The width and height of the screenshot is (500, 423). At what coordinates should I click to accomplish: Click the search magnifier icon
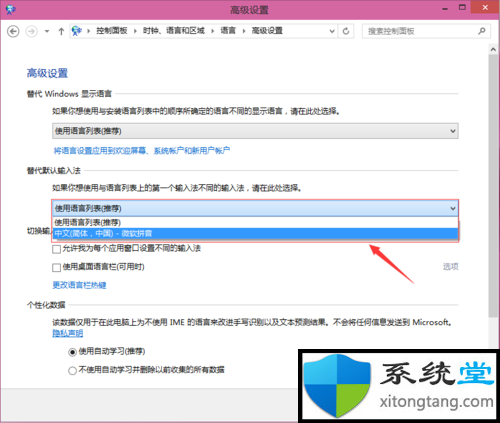point(482,31)
